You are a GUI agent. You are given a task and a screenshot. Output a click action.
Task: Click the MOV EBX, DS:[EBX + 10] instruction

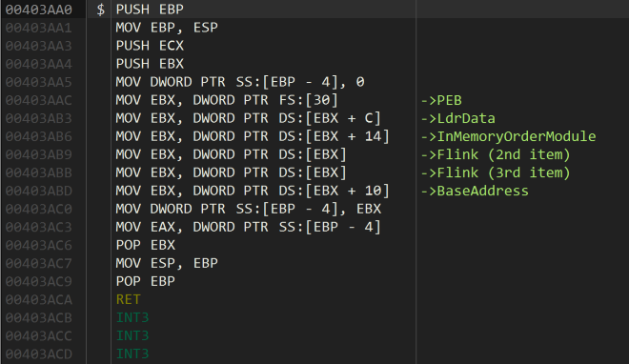coord(253,191)
